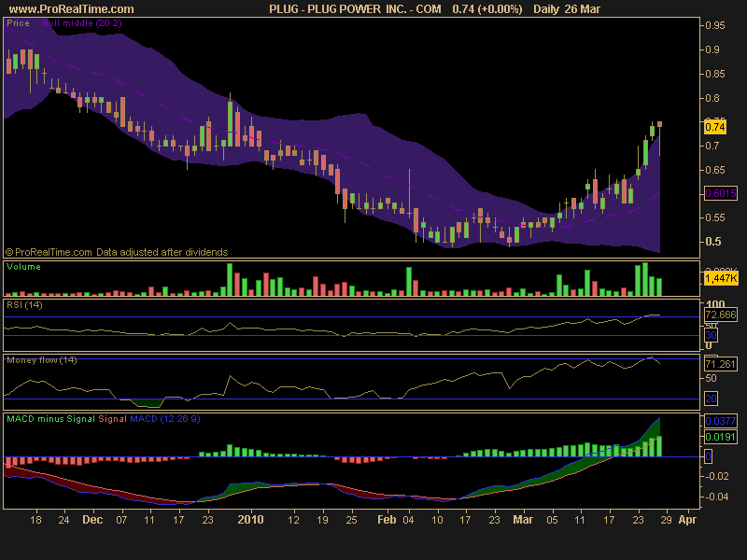The height and width of the screenshot is (560, 747).
Task: Click the purple 0.6015 Bollinger value tag
Action: [720, 193]
